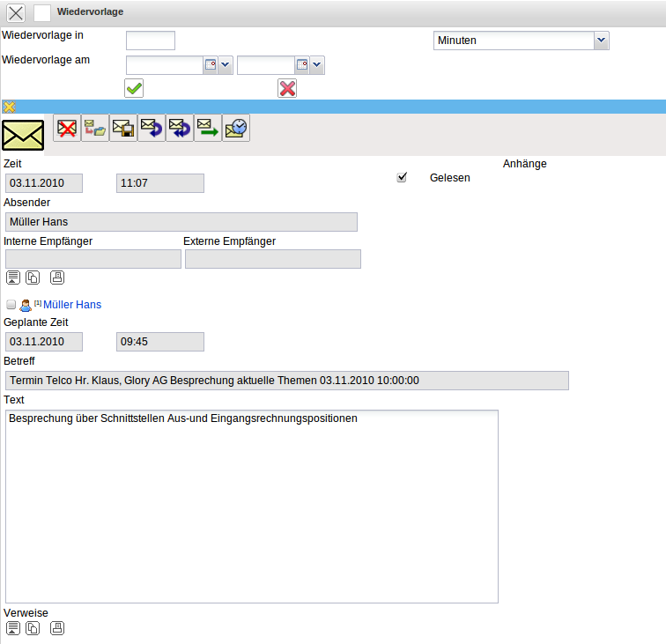Check the box next to Müller Hans
Viewport: 666px width, 644px height.
pos(11,305)
